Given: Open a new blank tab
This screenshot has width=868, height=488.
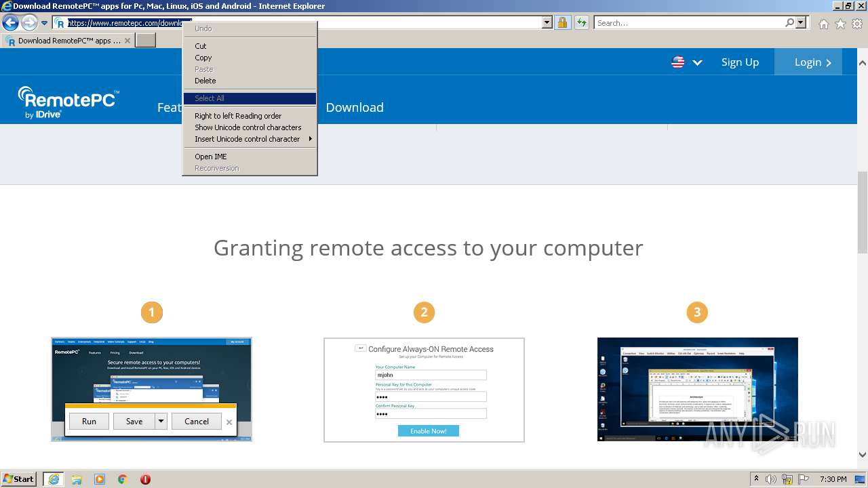Looking at the screenshot, I should click(x=146, y=41).
